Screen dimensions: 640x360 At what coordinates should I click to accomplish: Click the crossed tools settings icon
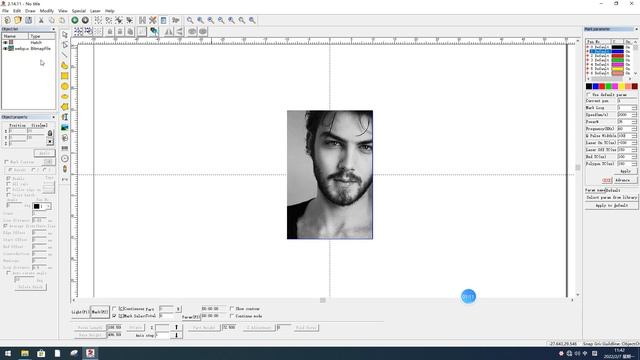(x=153, y=20)
